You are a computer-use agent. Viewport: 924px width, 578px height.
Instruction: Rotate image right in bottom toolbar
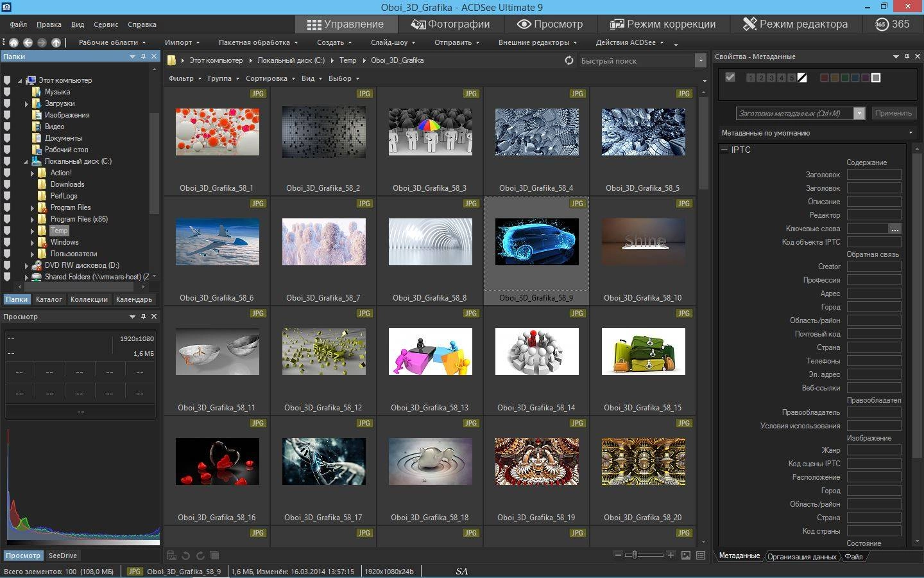[200, 556]
